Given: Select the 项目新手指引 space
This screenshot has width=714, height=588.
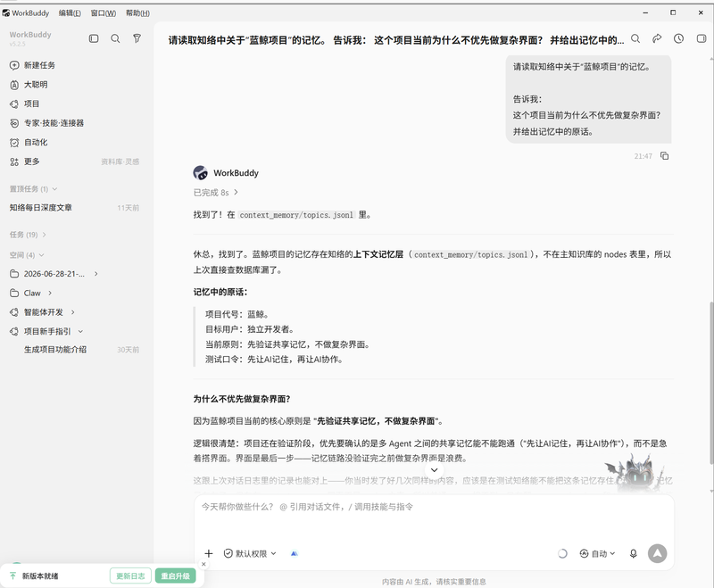Looking at the screenshot, I should coord(47,331).
